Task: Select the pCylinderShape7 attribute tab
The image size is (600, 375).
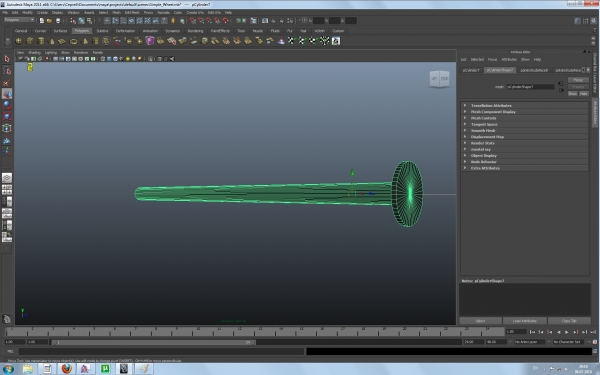Action: point(500,70)
